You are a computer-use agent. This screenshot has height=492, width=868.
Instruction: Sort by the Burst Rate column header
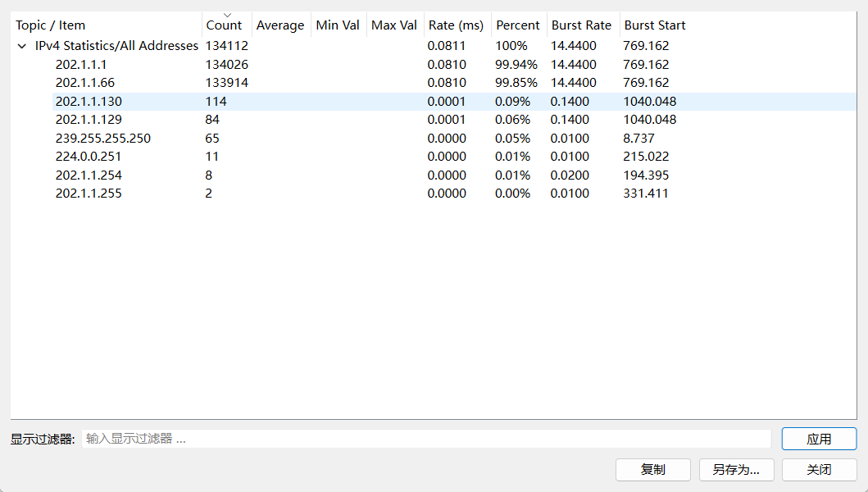tap(583, 25)
